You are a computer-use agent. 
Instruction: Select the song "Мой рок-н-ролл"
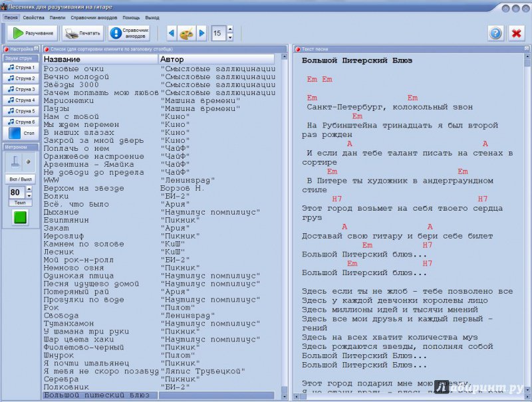[78, 260]
